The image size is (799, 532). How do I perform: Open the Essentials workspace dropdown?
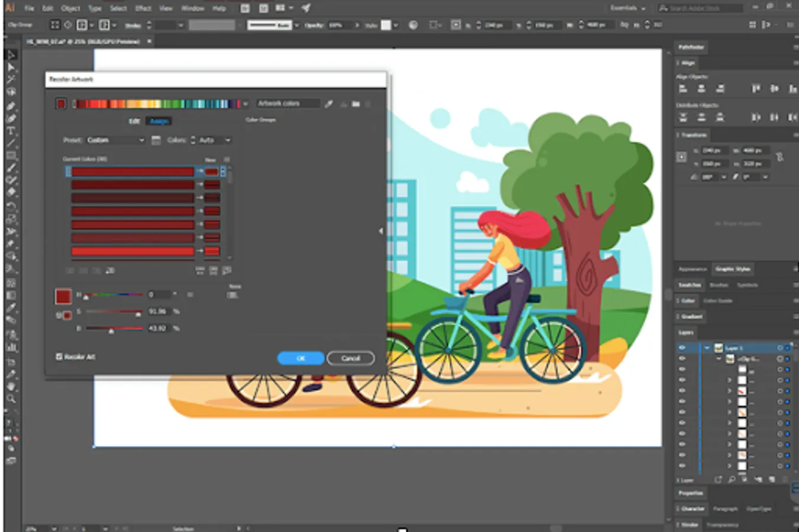(x=627, y=8)
